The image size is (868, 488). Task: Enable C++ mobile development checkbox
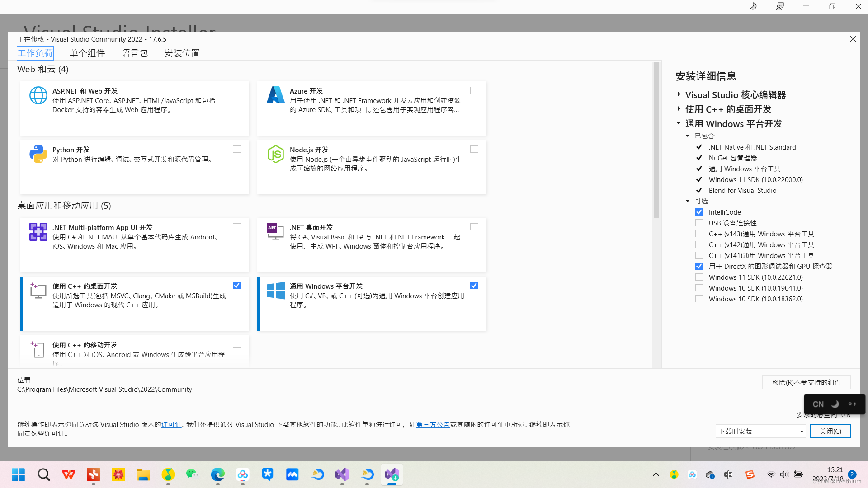click(x=237, y=344)
